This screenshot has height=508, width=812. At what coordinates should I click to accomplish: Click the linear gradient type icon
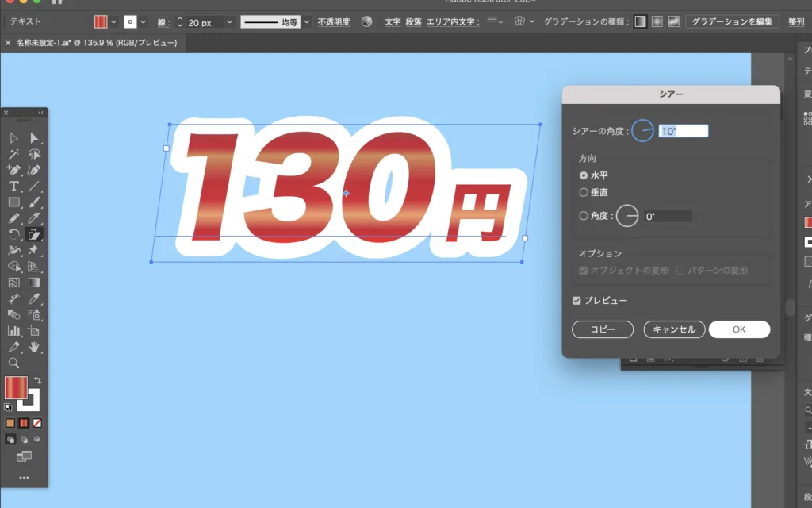[x=640, y=21]
